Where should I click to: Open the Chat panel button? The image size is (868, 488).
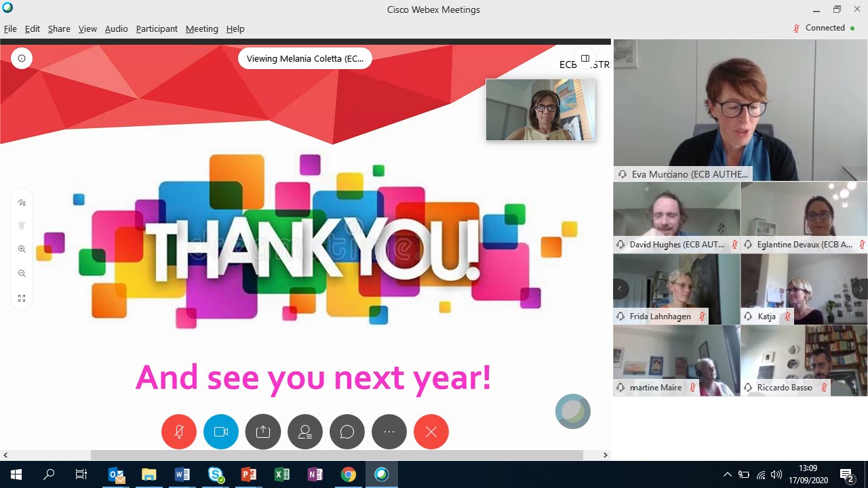(x=347, y=432)
